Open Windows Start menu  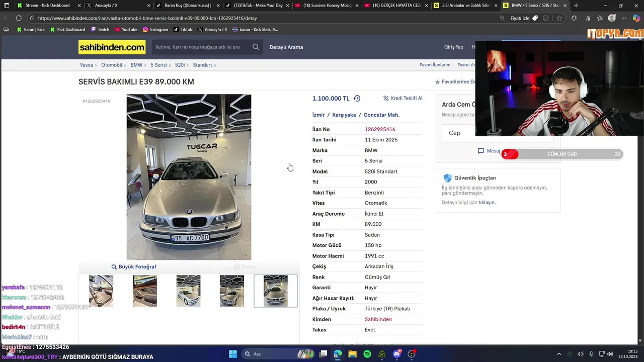pos(233,354)
